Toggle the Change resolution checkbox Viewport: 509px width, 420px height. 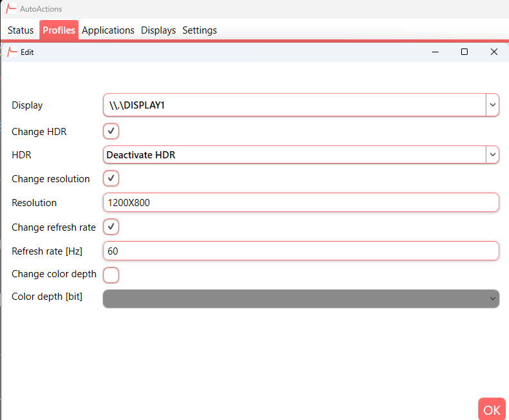(111, 178)
